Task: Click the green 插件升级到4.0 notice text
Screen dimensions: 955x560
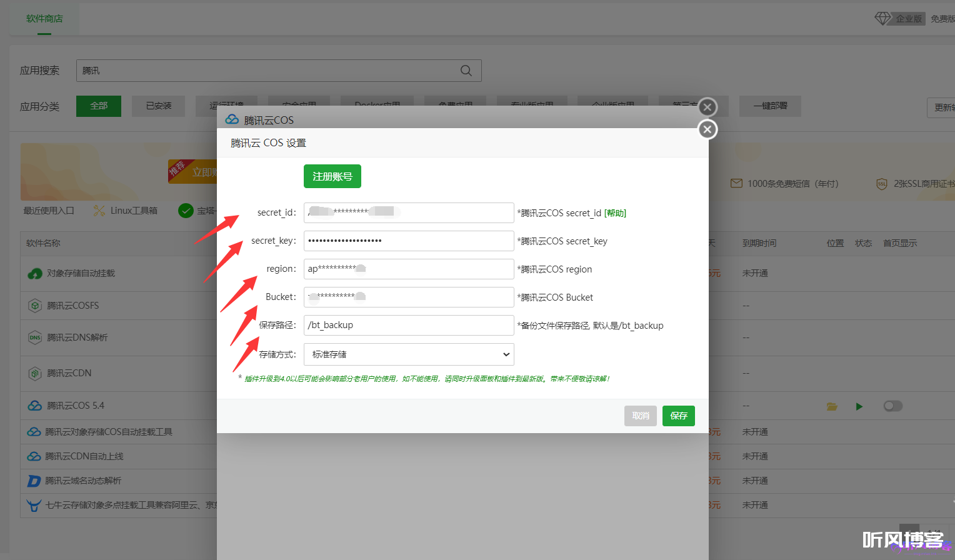Action: tap(427, 379)
